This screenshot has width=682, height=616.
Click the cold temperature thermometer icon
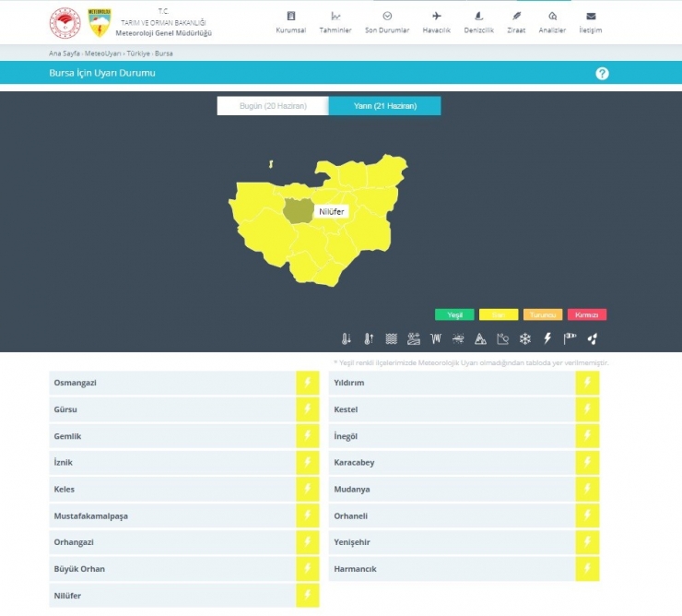347,338
